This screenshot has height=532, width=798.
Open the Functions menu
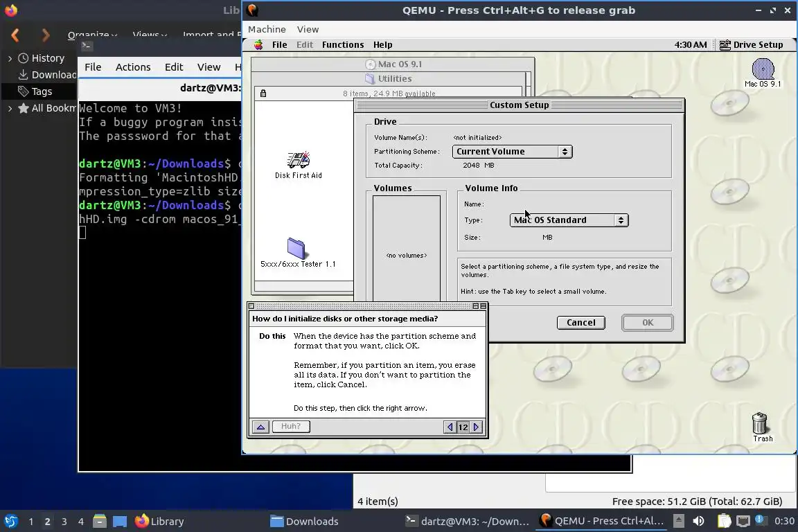tap(342, 45)
